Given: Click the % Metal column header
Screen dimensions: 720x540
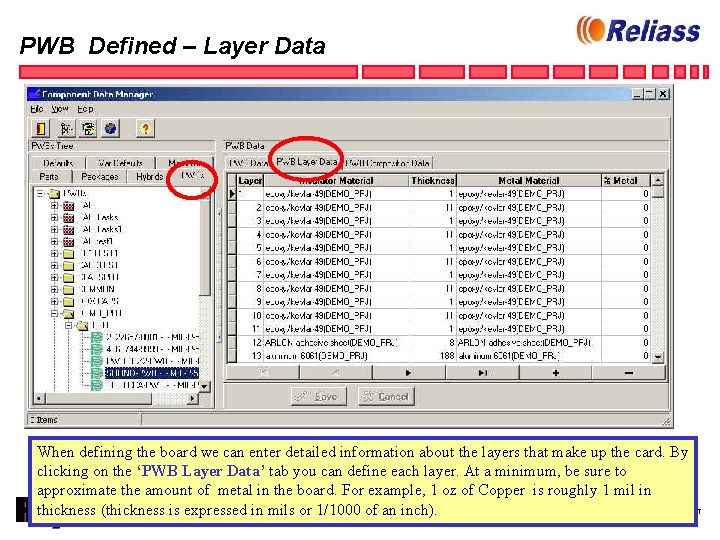Looking at the screenshot, I should pos(626,180).
